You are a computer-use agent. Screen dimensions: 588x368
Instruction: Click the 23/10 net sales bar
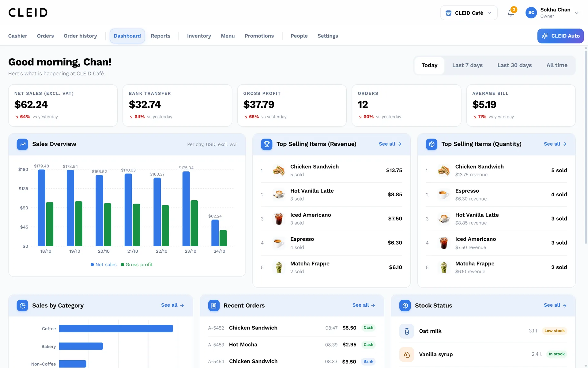pyautogui.click(x=186, y=209)
